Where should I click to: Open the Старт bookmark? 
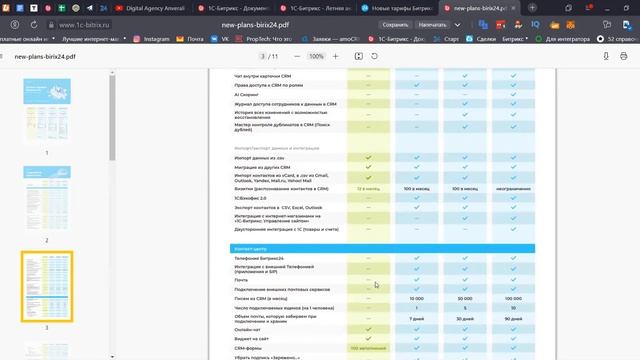coord(446,39)
